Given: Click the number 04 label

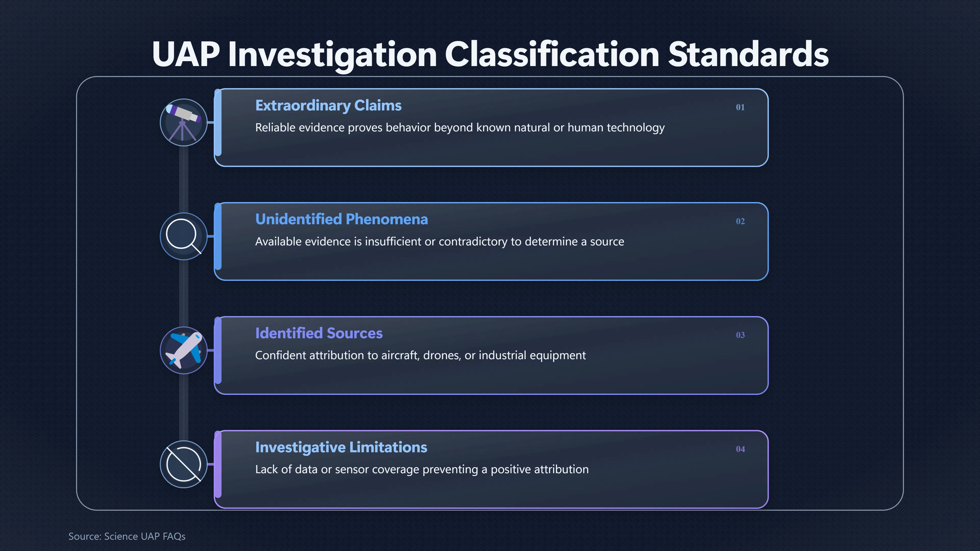Looking at the screenshot, I should (x=740, y=449).
